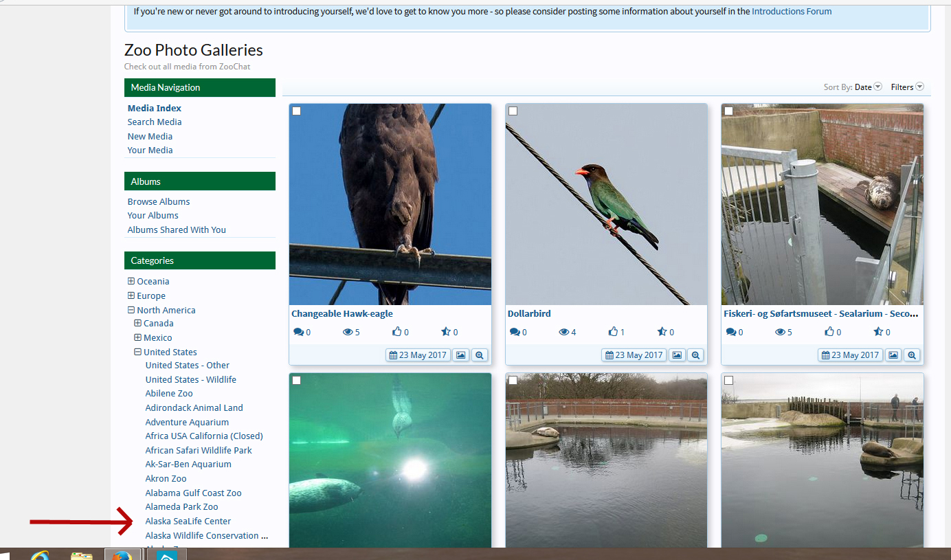Open the Alaska SeaLife Center category
Screen dimensions: 951x560
pos(188,521)
